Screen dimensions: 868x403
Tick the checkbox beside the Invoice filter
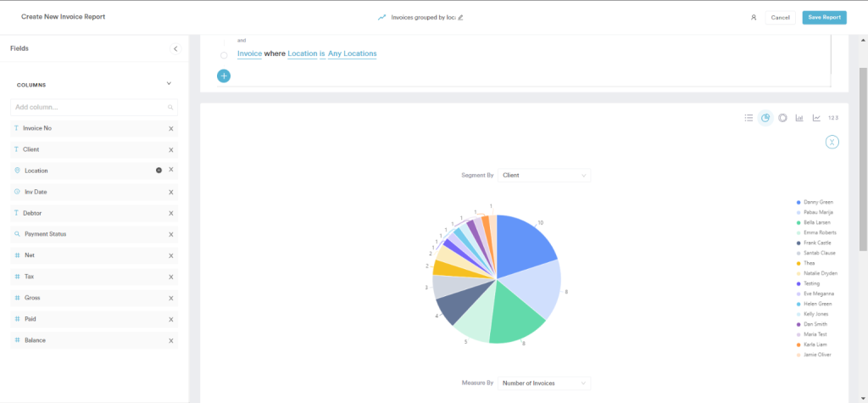click(224, 55)
